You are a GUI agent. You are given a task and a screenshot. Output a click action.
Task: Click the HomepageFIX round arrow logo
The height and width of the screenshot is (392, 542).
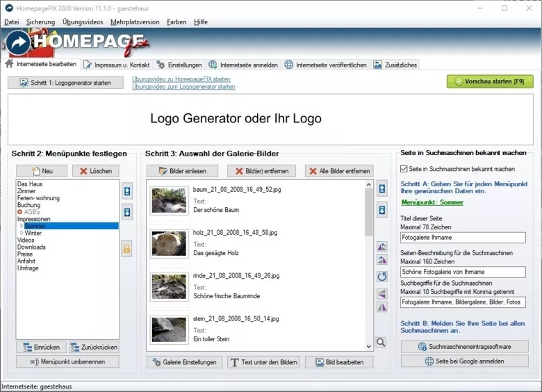pos(18,42)
